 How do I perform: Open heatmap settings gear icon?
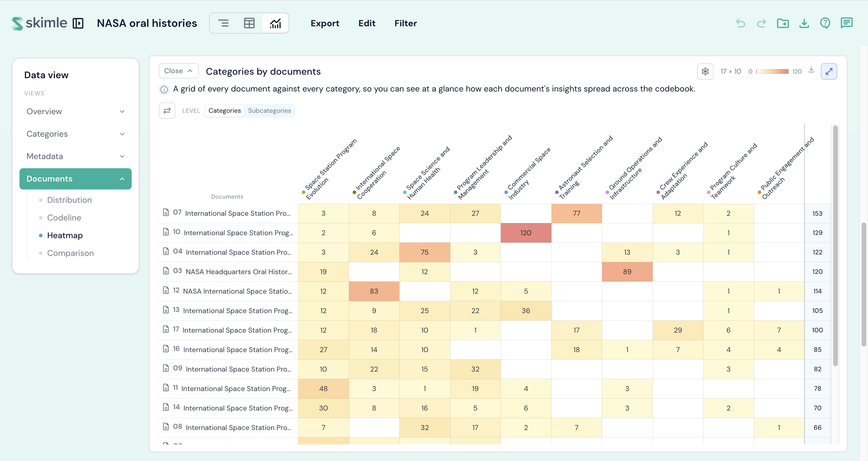(705, 71)
